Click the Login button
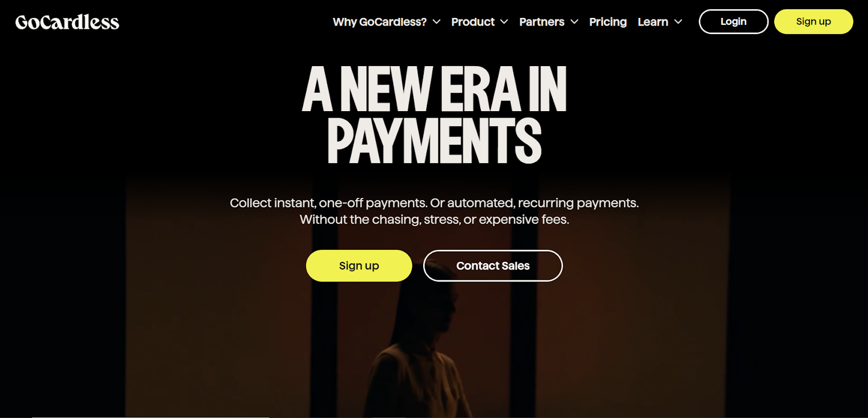Image resolution: width=868 pixels, height=418 pixels. pyautogui.click(x=733, y=22)
